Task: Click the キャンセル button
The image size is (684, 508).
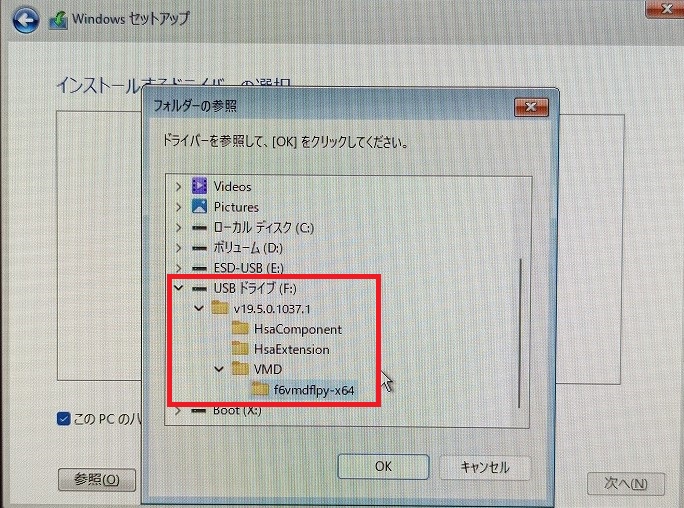Action: pyautogui.click(x=485, y=467)
